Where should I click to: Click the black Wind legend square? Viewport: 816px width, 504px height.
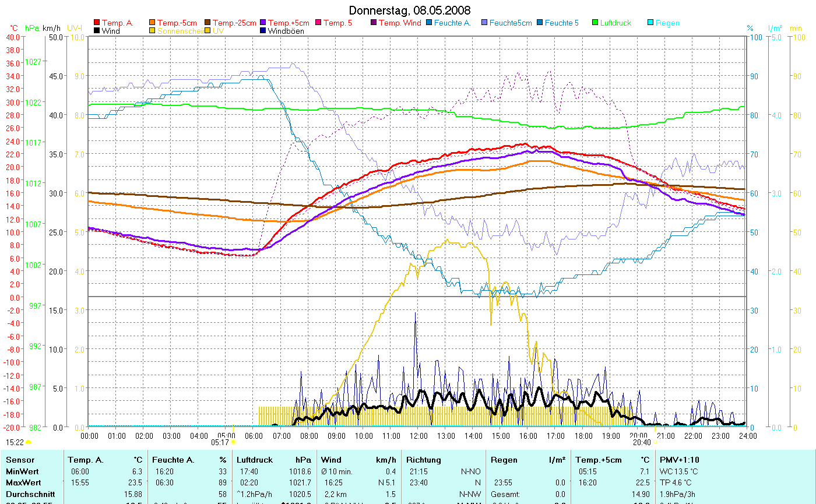point(97,31)
